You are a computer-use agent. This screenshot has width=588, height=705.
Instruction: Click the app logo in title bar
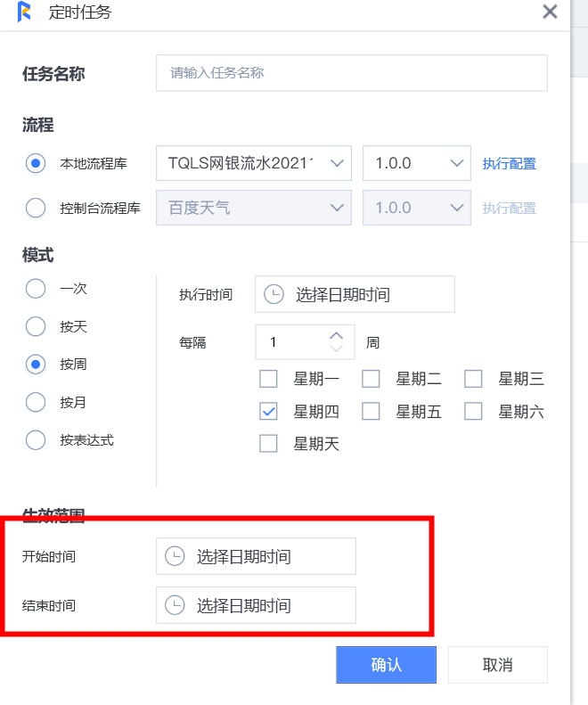pyautogui.click(x=25, y=12)
